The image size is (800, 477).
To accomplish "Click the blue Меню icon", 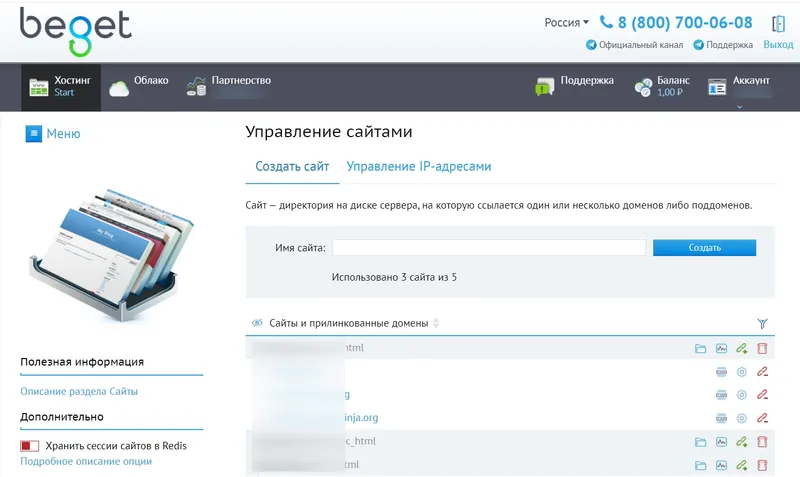I will [34, 134].
